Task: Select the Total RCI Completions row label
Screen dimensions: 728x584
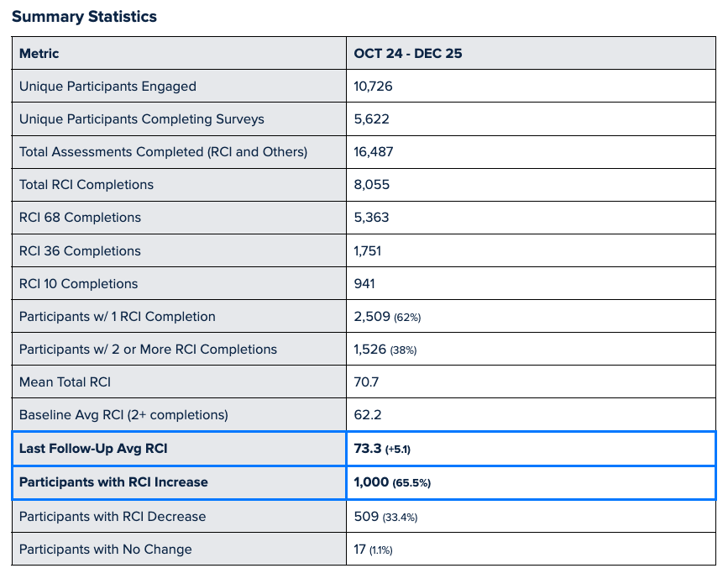Action: click(x=86, y=185)
